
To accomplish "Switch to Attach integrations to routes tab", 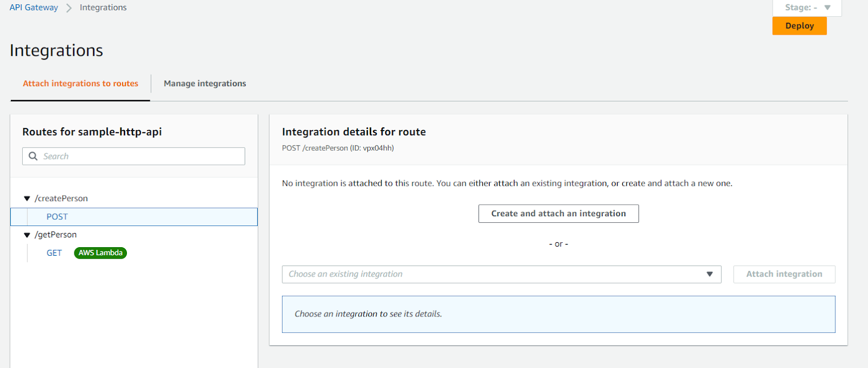I will [x=80, y=83].
